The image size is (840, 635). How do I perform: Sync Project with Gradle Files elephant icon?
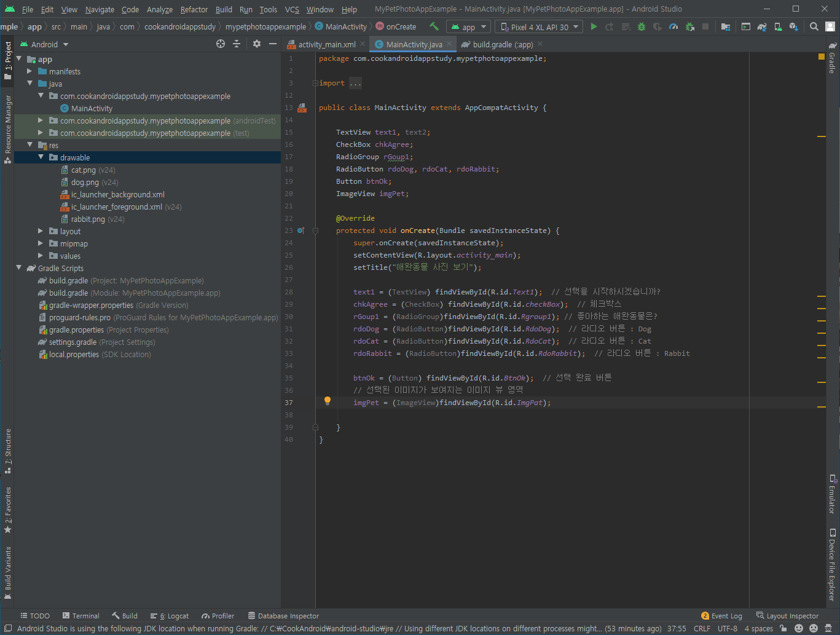tap(762, 26)
